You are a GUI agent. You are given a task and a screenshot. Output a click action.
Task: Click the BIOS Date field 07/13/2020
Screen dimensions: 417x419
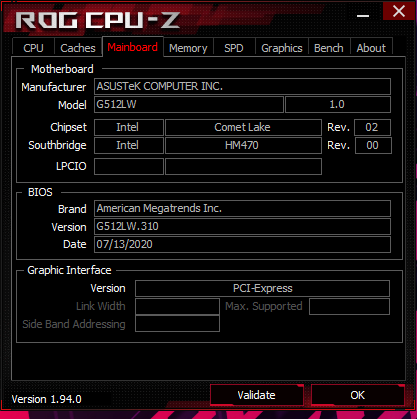(242, 245)
